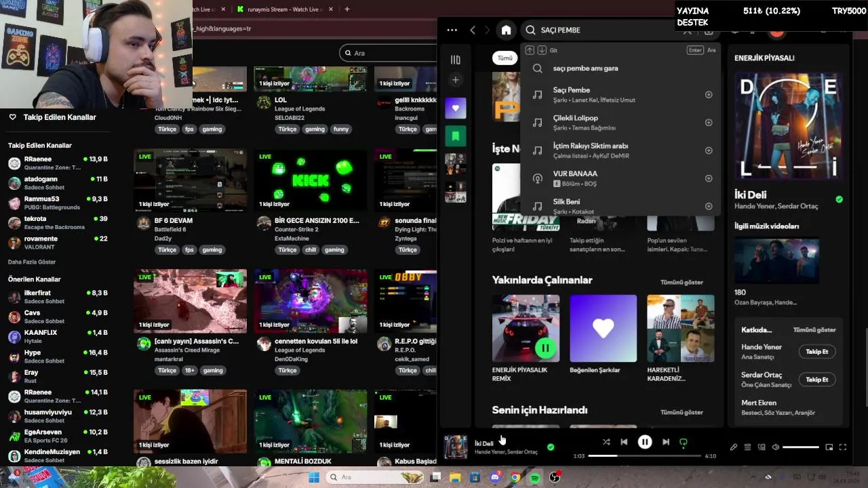
Task: Open Liked Songs heart tile in Spotify sidebar
Action: pyautogui.click(x=456, y=108)
